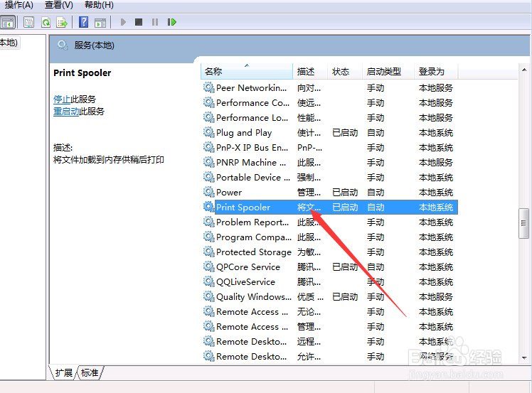
Task: Select the Power service name
Action: tap(229, 193)
